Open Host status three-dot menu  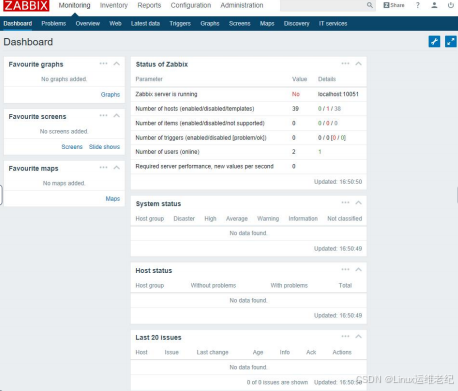coord(345,269)
